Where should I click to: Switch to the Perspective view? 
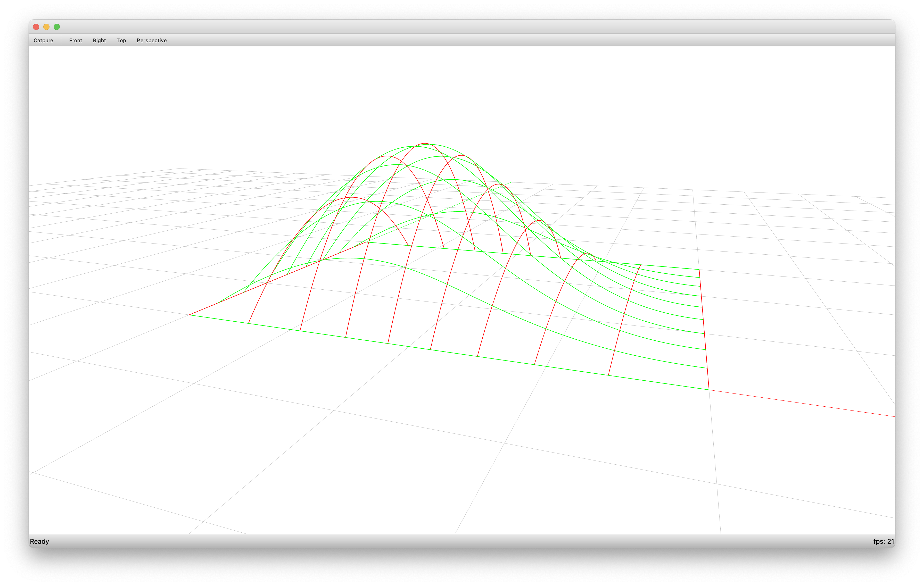(x=152, y=40)
